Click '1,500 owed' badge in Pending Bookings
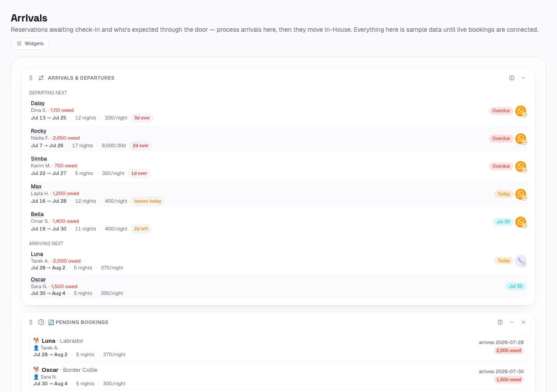Viewport: 557px width, 392px height. tap(509, 380)
